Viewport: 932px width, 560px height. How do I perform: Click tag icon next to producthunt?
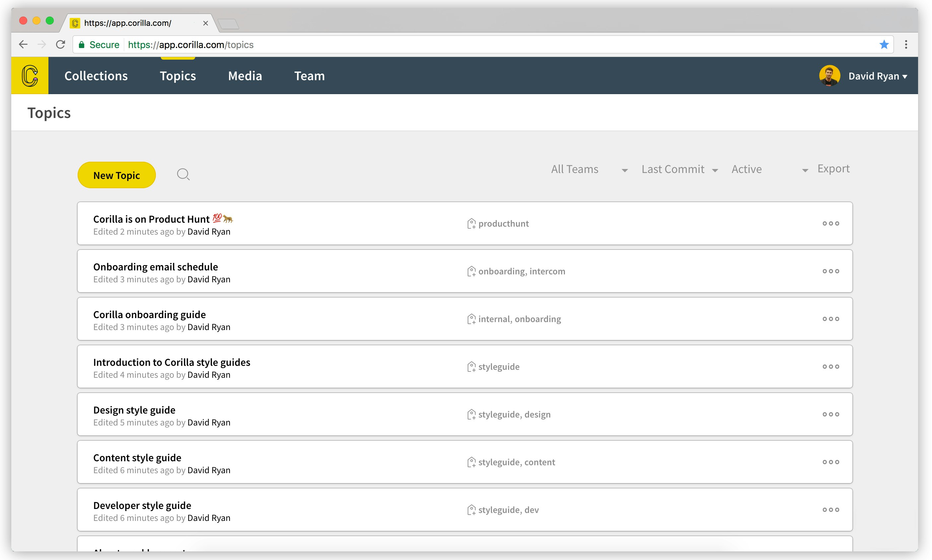point(471,224)
